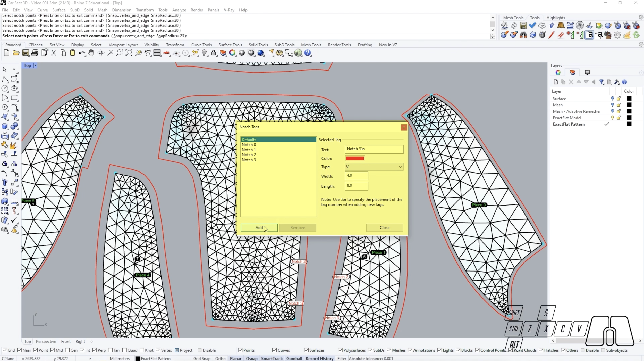Click the red Color swatch in Notch Tags
This screenshot has width=644, height=361.
[355, 158]
